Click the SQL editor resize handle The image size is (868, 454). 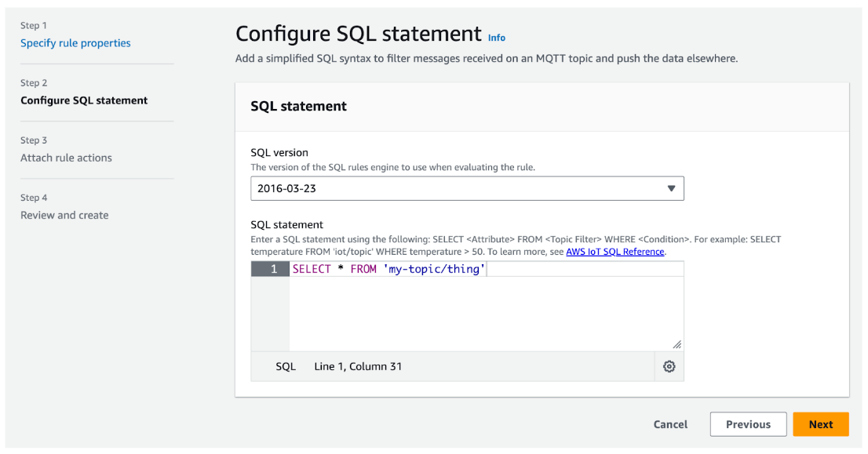pos(677,344)
